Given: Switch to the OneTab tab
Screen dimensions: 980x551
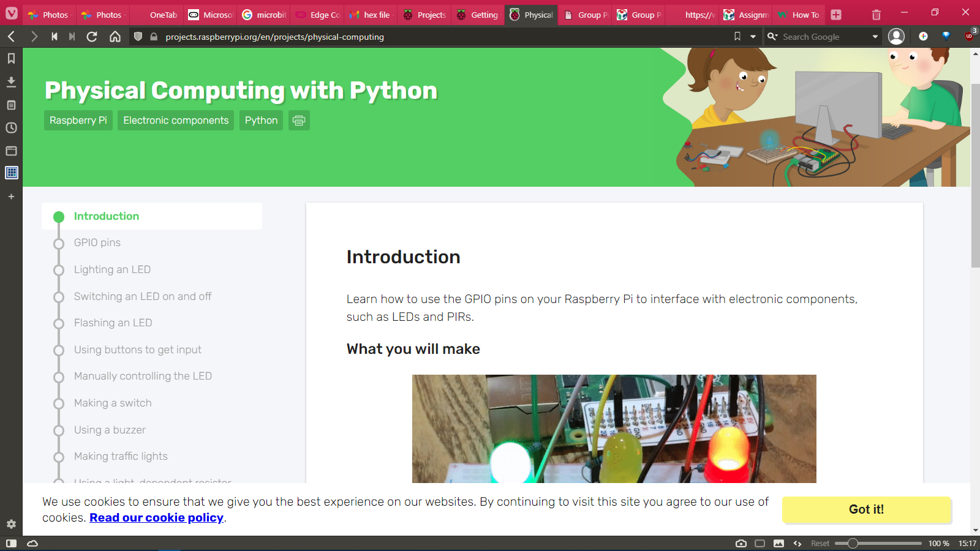Looking at the screenshot, I should click(157, 15).
